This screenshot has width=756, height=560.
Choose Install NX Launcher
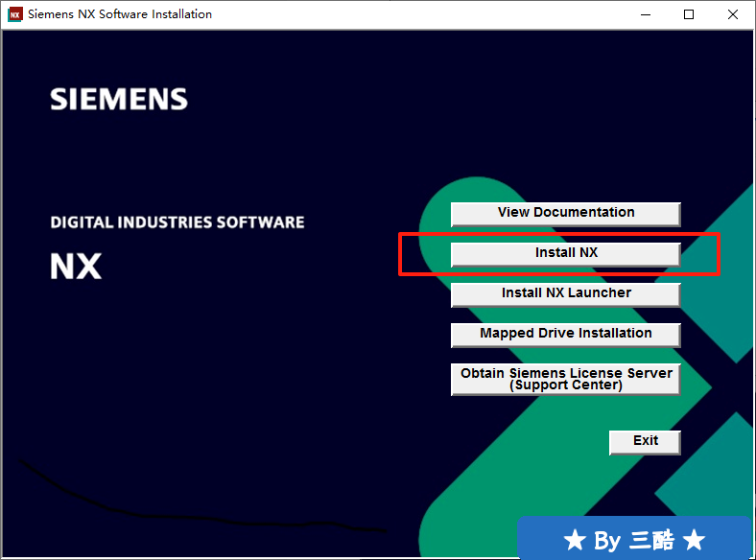(x=565, y=294)
